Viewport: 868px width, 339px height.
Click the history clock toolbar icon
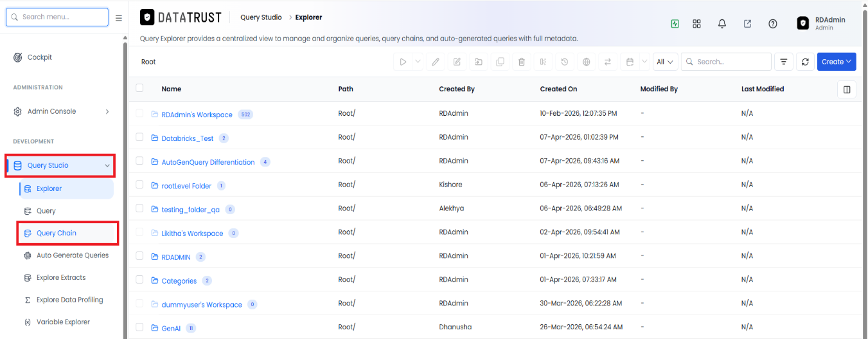[x=564, y=62]
